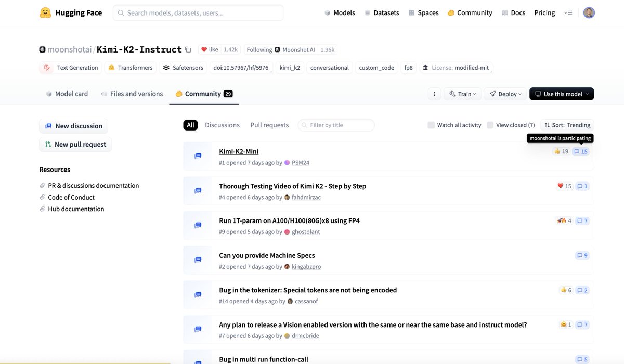624x364 pixels.
Task: Start a New discussion
Action: coord(74,126)
